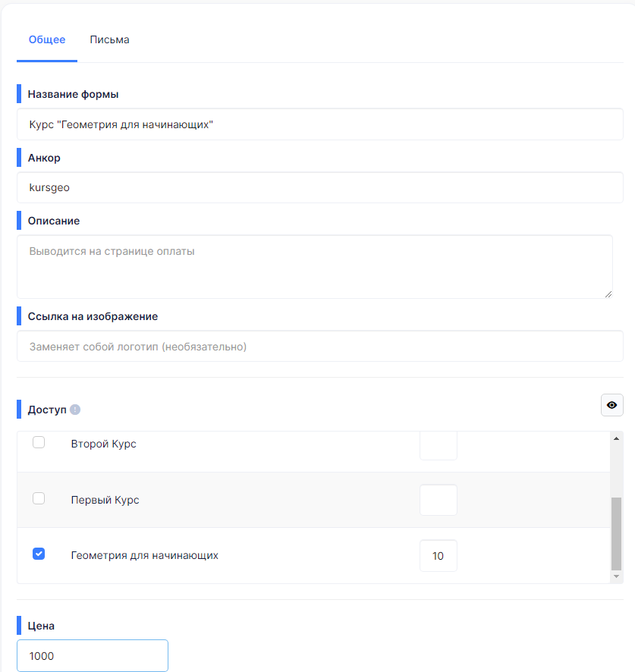Click the eye visibility icon next to Доступ
This screenshot has width=635, height=672.
tap(611, 405)
